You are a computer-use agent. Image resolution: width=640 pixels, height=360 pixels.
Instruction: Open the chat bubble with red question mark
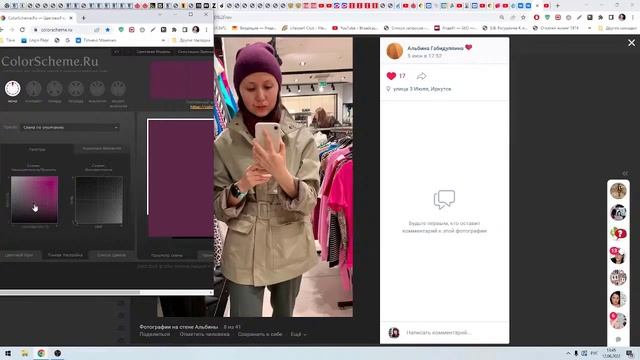[618, 234]
